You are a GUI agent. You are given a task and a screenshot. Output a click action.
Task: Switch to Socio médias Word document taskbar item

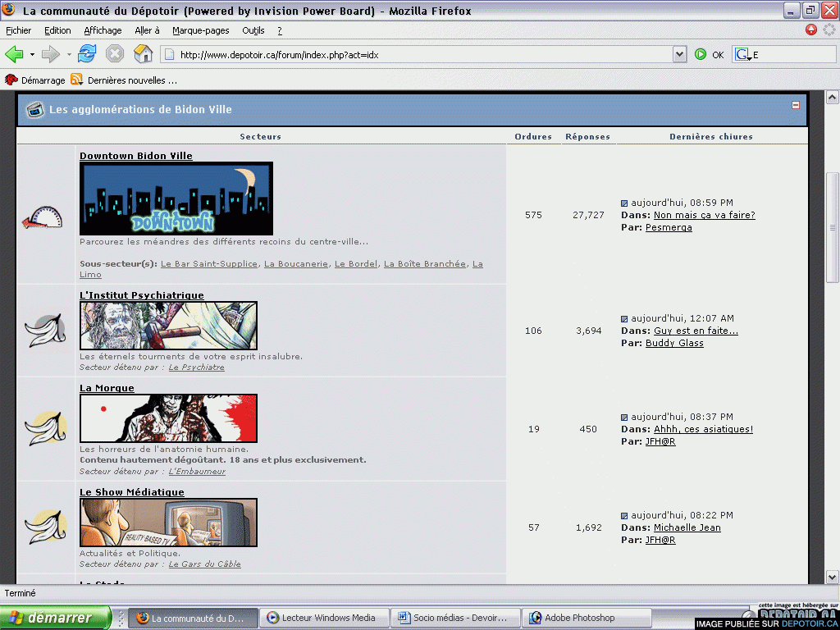click(455, 618)
